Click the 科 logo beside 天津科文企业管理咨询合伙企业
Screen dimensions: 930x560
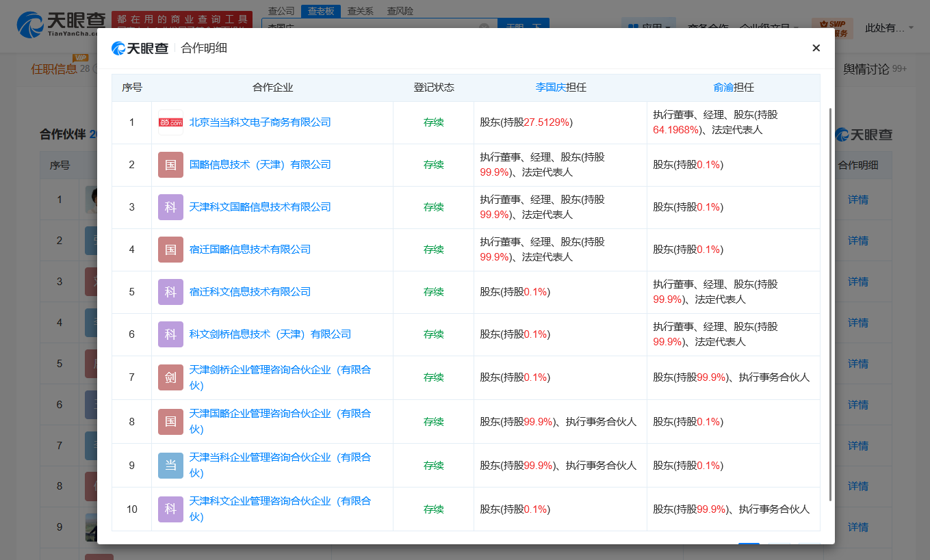(171, 509)
